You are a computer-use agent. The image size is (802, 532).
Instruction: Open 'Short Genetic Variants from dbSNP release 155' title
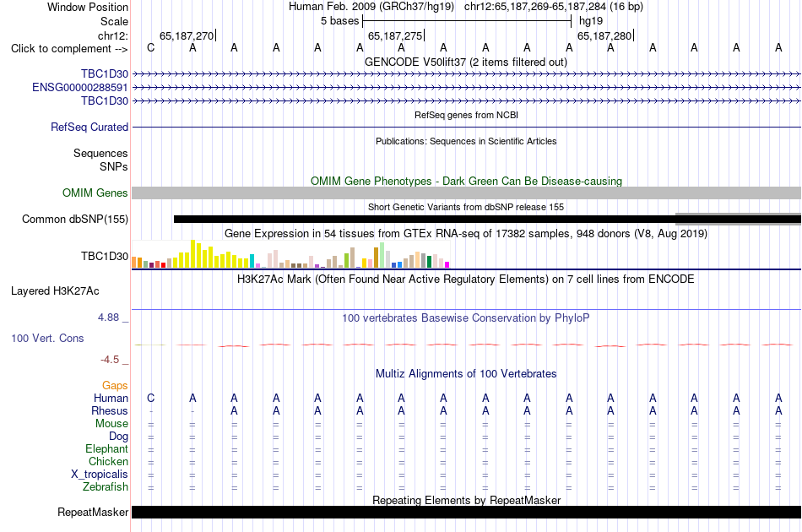[466, 207]
